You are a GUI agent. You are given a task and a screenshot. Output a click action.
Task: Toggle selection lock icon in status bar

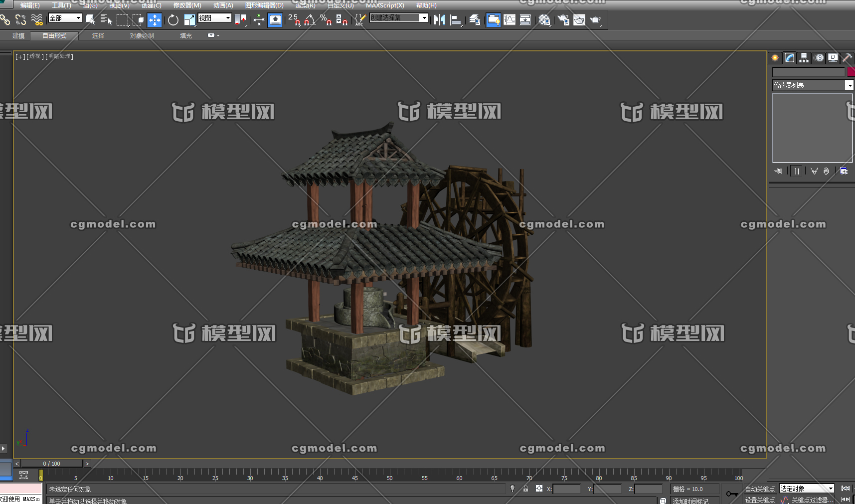[x=525, y=489]
